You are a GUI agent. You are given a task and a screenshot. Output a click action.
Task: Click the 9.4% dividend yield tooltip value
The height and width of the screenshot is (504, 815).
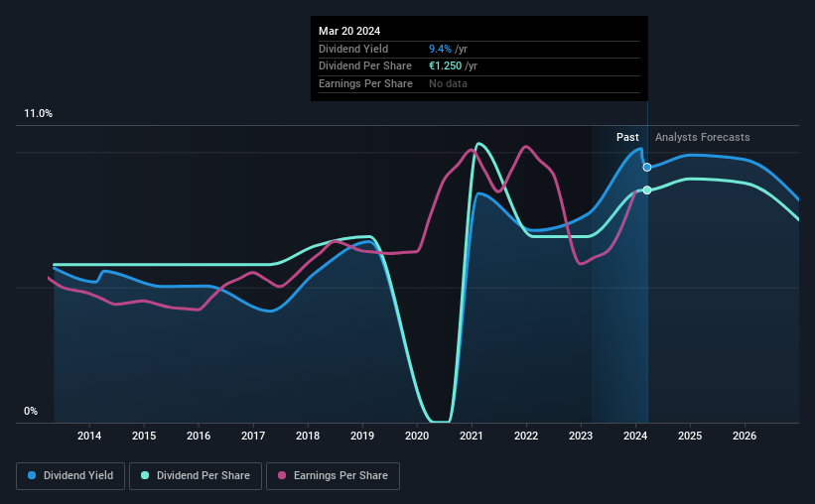point(440,49)
